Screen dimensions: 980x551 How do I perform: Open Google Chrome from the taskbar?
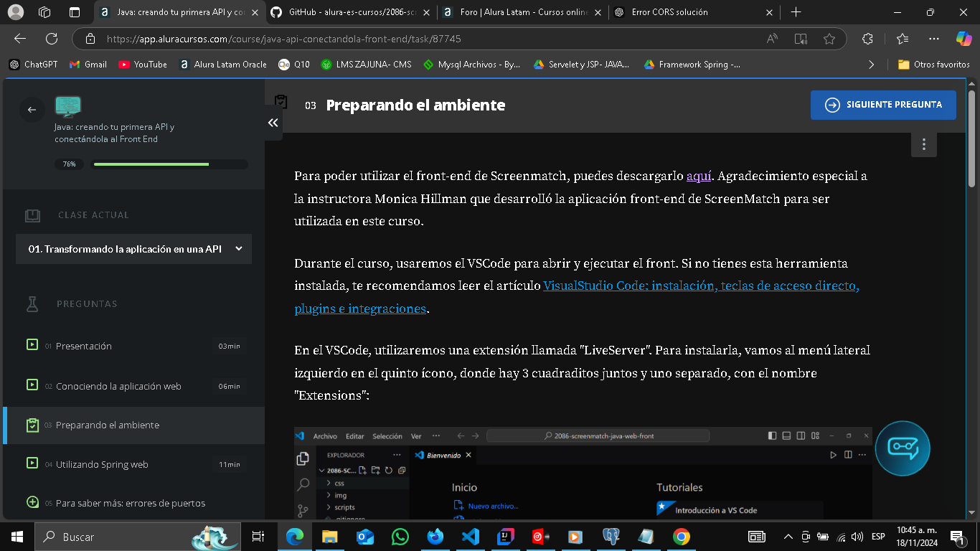682,537
